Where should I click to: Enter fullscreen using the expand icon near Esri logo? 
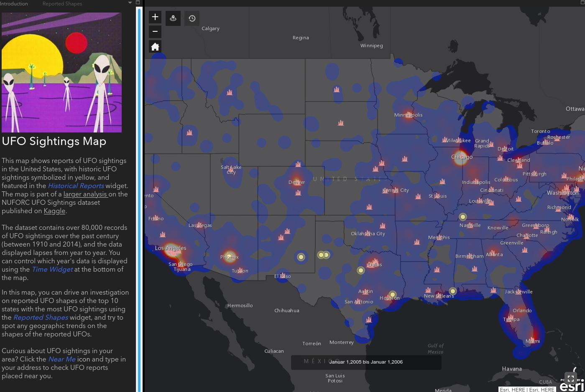pos(570,378)
